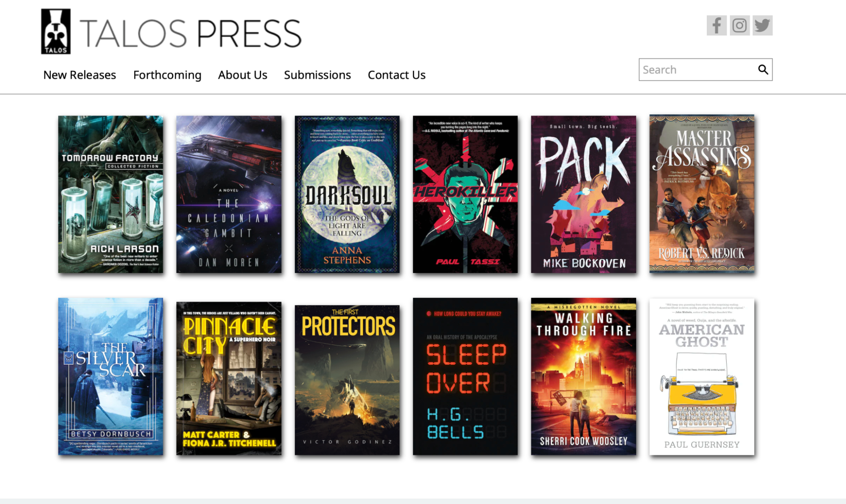Open the Contact Us page
This screenshot has width=846, height=504.
click(x=397, y=75)
